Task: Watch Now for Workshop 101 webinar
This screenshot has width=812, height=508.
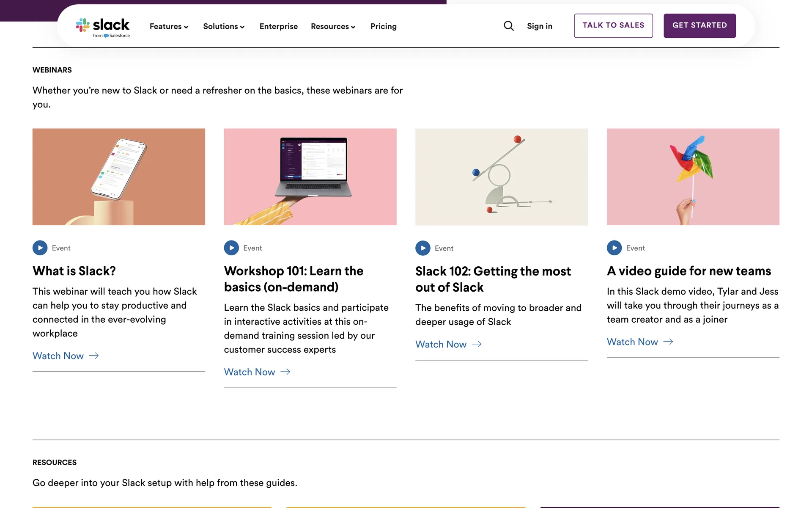Action: (250, 372)
